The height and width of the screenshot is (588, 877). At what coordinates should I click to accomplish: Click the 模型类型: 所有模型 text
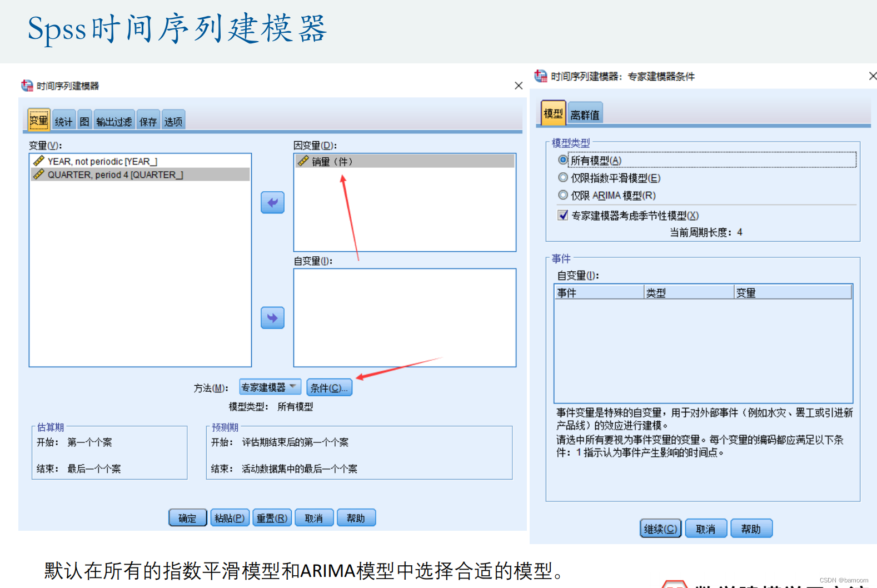[x=271, y=407]
